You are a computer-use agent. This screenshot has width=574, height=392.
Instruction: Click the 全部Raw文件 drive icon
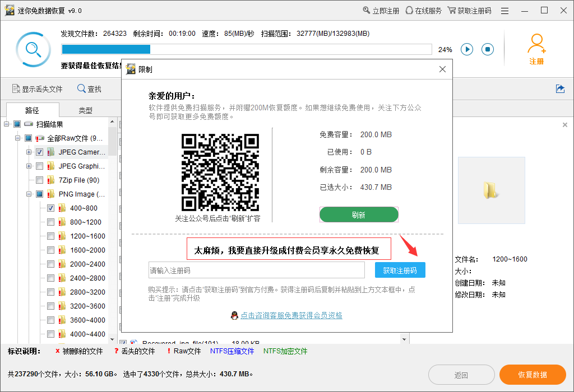coord(40,138)
